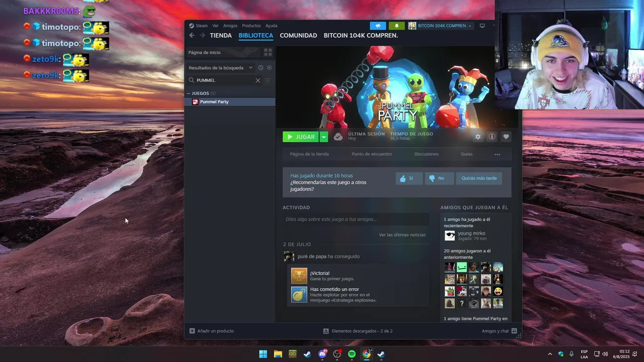The image size is (644, 362).
Task: Go to the COMUNIDAD tab
Action: click(x=298, y=36)
